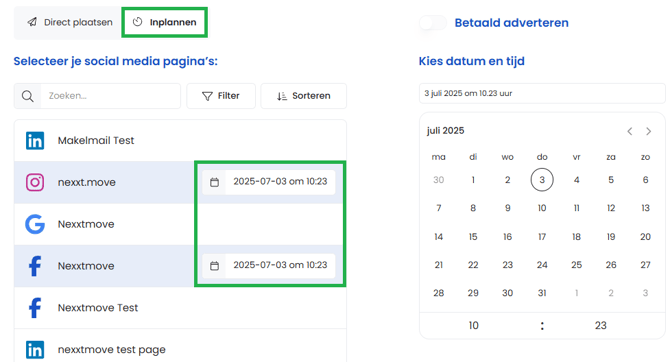Select July 10 in the calendar
Image resolution: width=670 pixels, height=362 pixels.
tap(542, 208)
